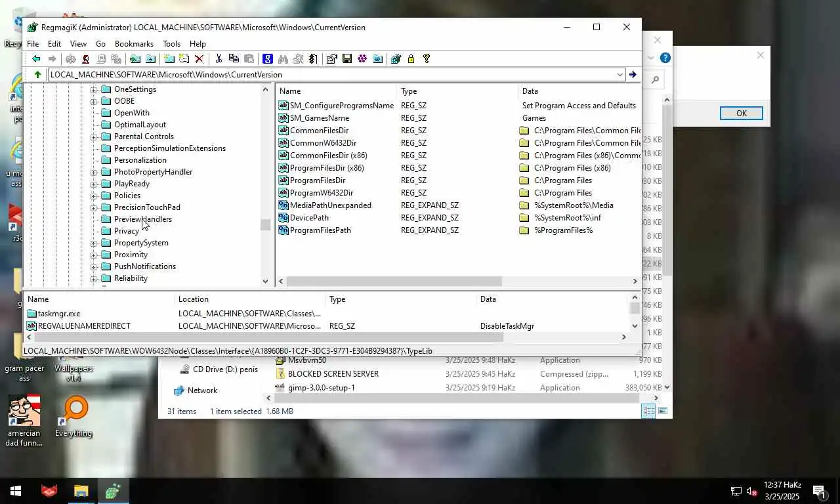
Task: Click the blue help icon in Explorer window
Action: 665,58
